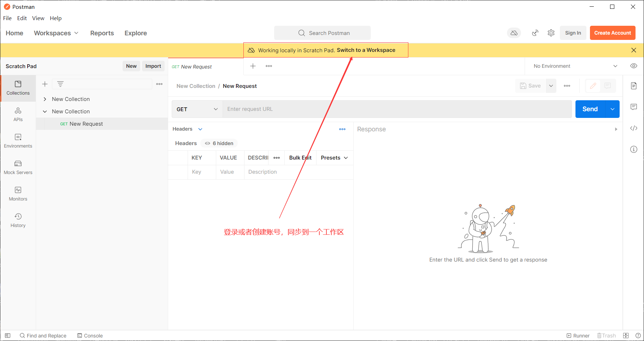Screen dimensions: 644x341
Task: Open Find and Replace in status bar
Action: coord(43,335)
